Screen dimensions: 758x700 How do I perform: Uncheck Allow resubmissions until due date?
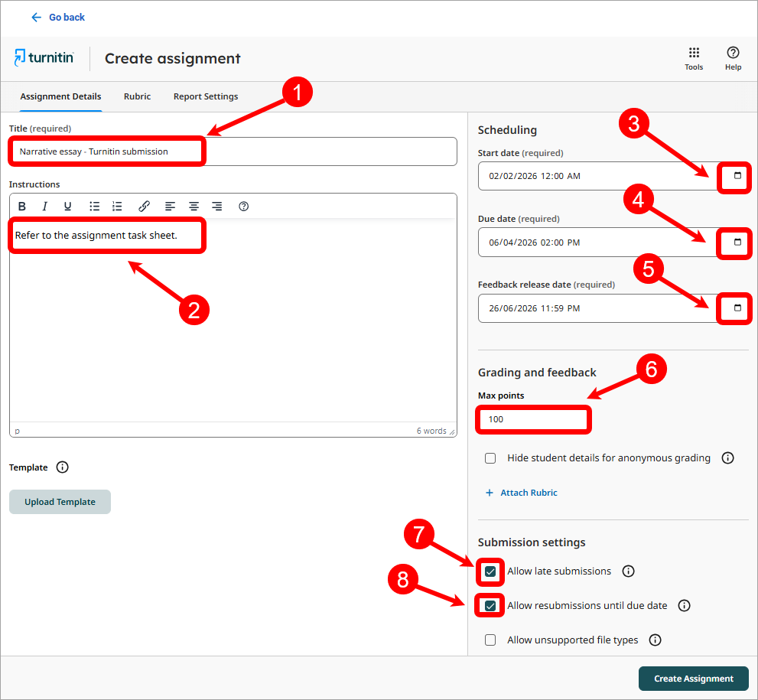click(490, 606)
